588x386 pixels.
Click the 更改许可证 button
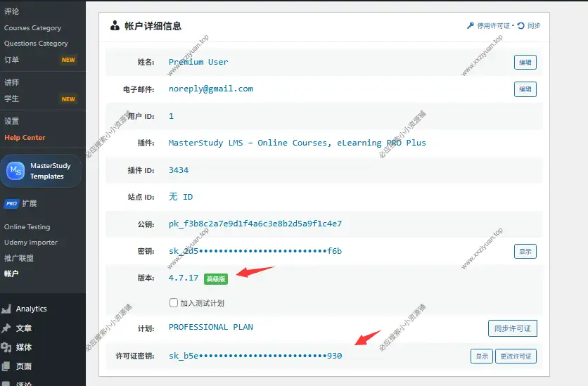[516, 356]
